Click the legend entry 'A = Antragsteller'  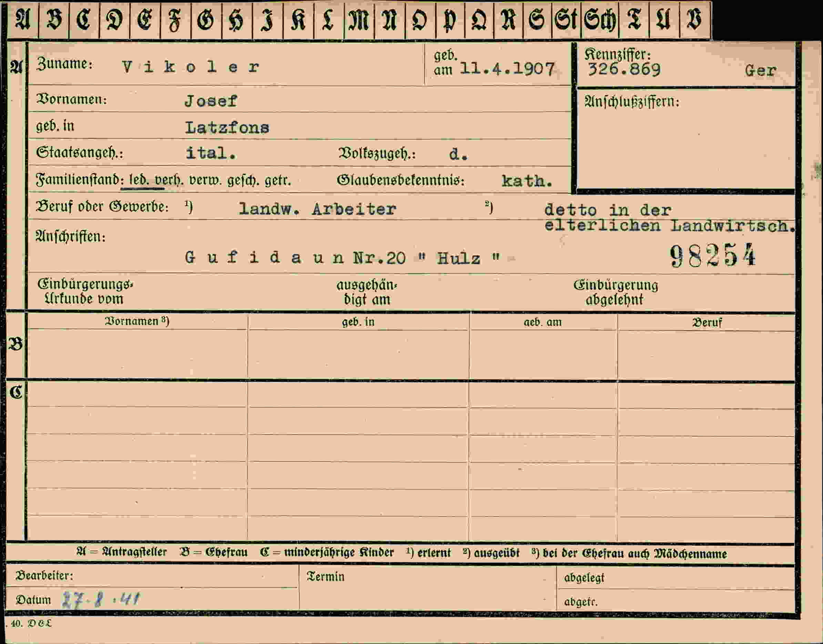point(122,552)
